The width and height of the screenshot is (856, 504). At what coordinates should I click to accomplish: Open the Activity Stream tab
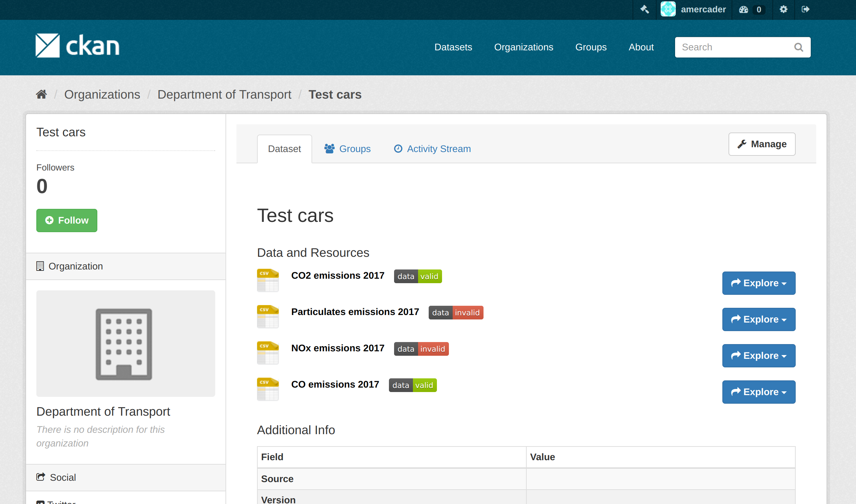click(x=432, y=149)
